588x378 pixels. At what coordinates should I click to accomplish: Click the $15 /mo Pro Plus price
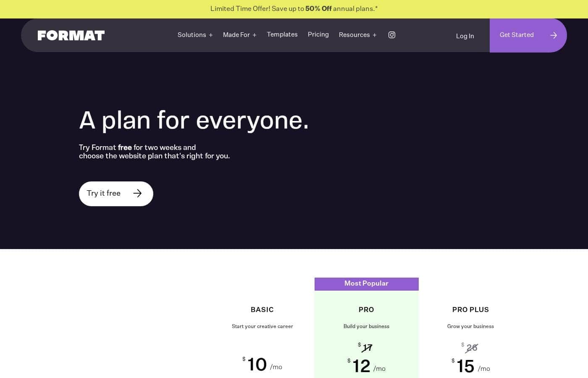(470, 366)
